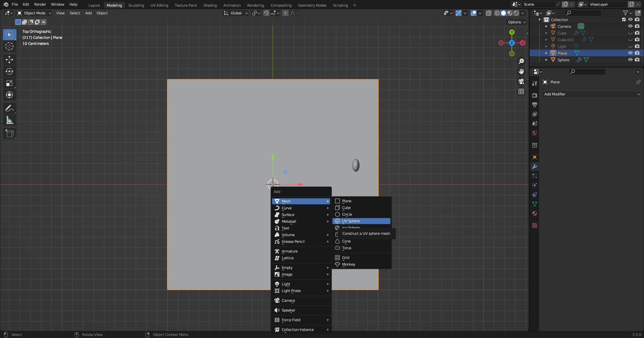Click the properties search field
The width and height of the screenshot is (644, 338).
[587, 72]
